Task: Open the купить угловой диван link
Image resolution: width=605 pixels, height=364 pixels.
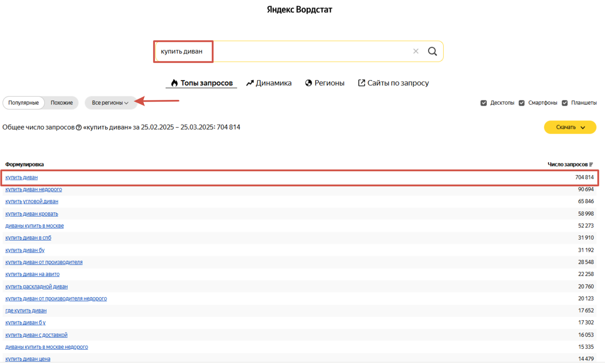Action: pyautogui.click(x=32, y=202)
